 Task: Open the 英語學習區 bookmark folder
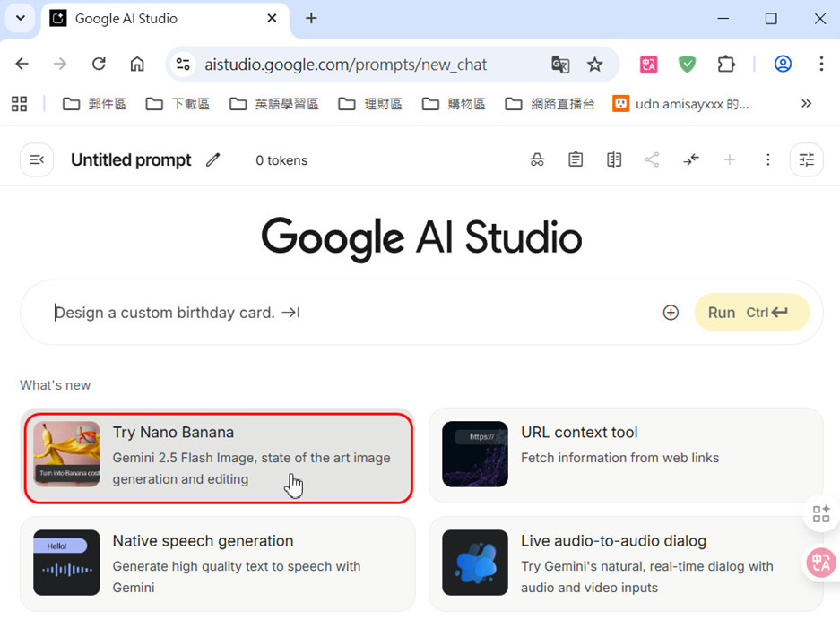(x=273, y=104)
